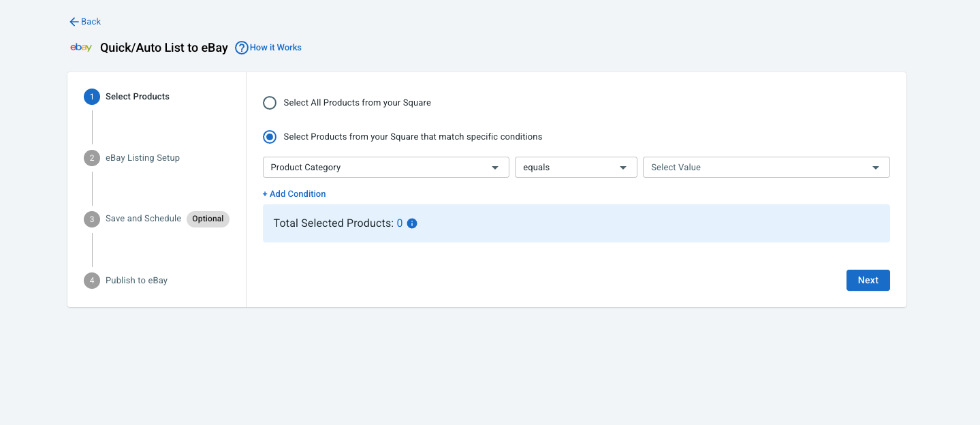Go back using the Back link
The image size is (980, 425).
coord(85,22)
